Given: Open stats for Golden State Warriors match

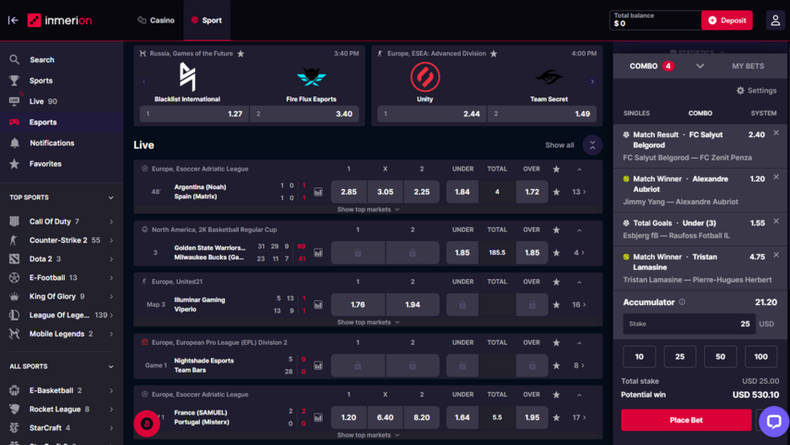Looking at the screenshot, I should coord(318,253).
